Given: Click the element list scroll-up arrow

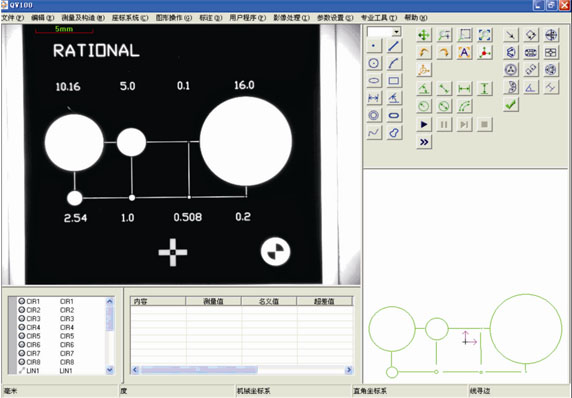Looking at the screenshot, I should tap(110, 301).
